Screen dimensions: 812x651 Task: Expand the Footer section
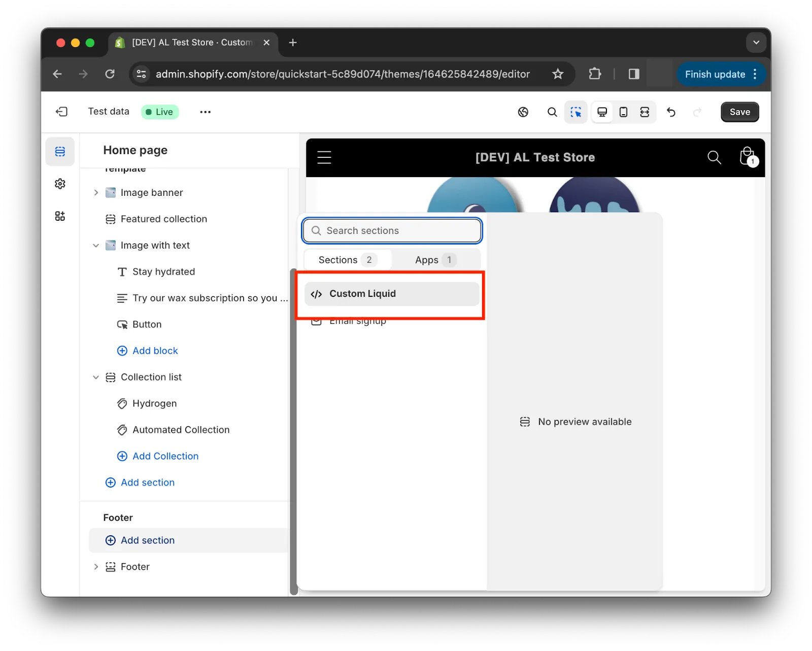click(x=96, y=567)
